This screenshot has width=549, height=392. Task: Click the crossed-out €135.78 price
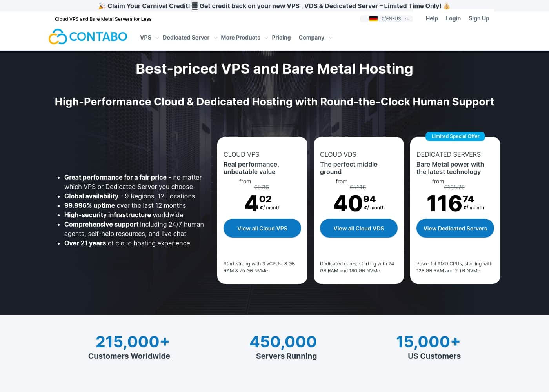(x=454, y=187)
